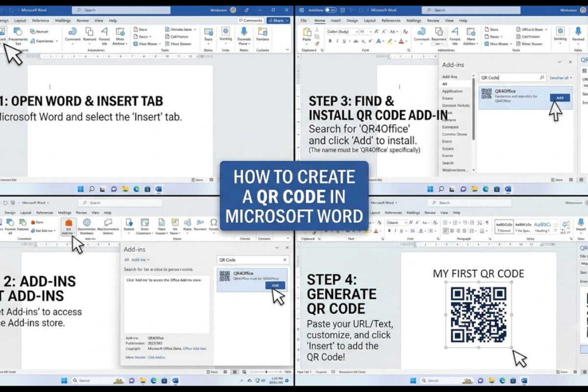Click the Store icon in Step 2 ribbon
Screen dimensions: 588x392
coord(33,222)
